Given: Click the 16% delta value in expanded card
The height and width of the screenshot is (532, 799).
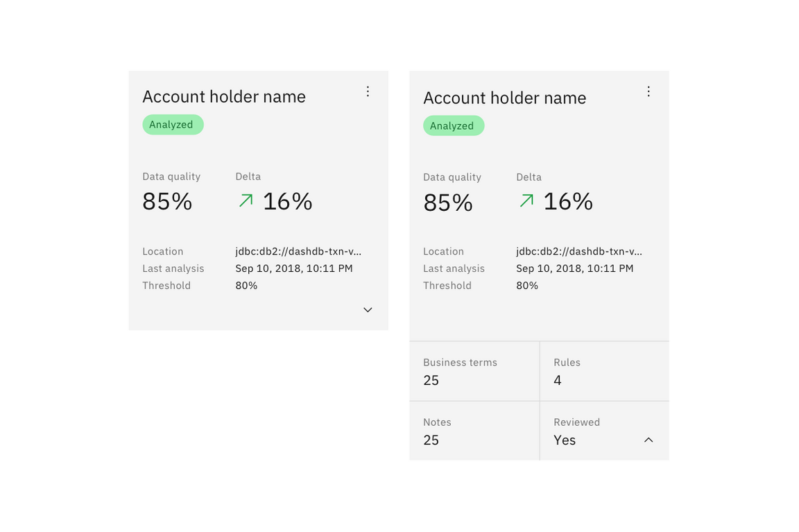Looking at the screenshot, I should [568, 201].
